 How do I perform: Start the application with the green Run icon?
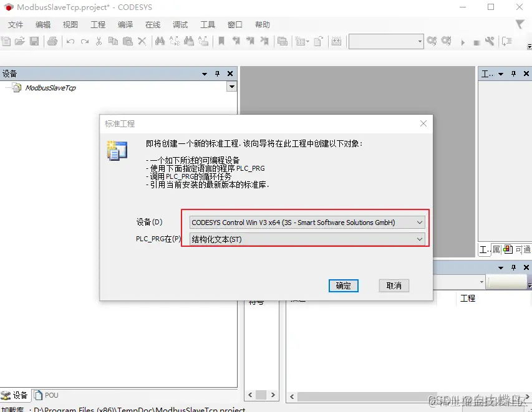[x=462, y=42]
